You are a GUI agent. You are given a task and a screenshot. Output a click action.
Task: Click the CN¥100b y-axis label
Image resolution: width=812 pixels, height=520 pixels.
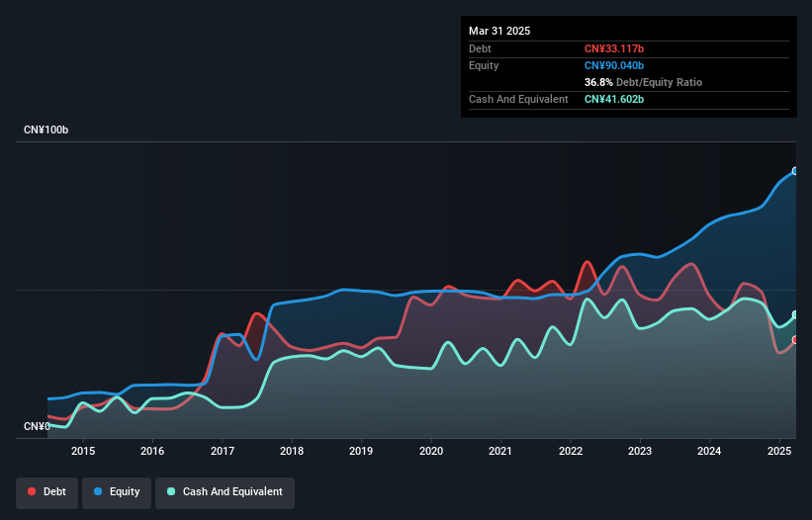tap(46, 130)
